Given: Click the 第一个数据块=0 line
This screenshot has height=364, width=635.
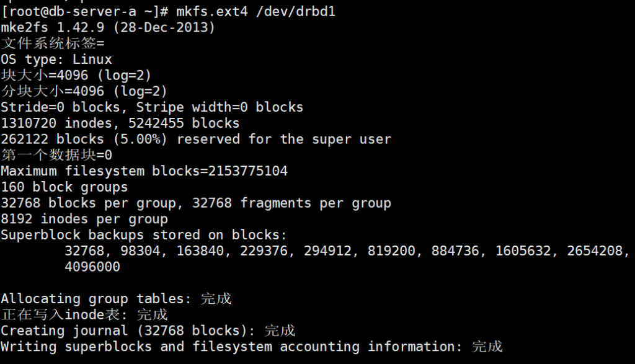Looking at the screenshot, I should [x=56, y=155].
